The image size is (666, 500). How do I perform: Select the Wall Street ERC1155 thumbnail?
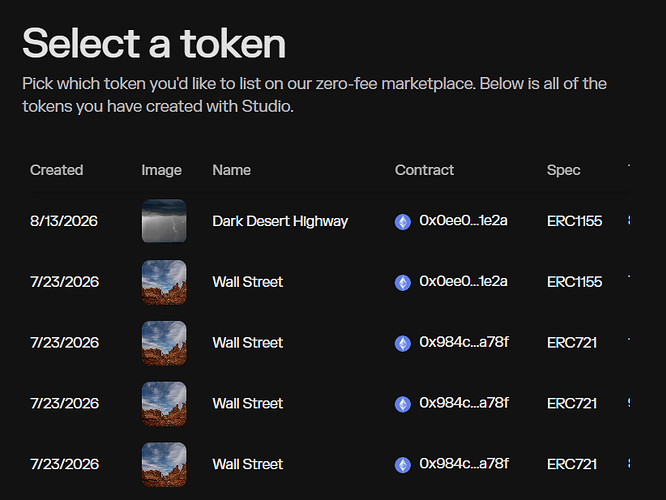(164, 282)
